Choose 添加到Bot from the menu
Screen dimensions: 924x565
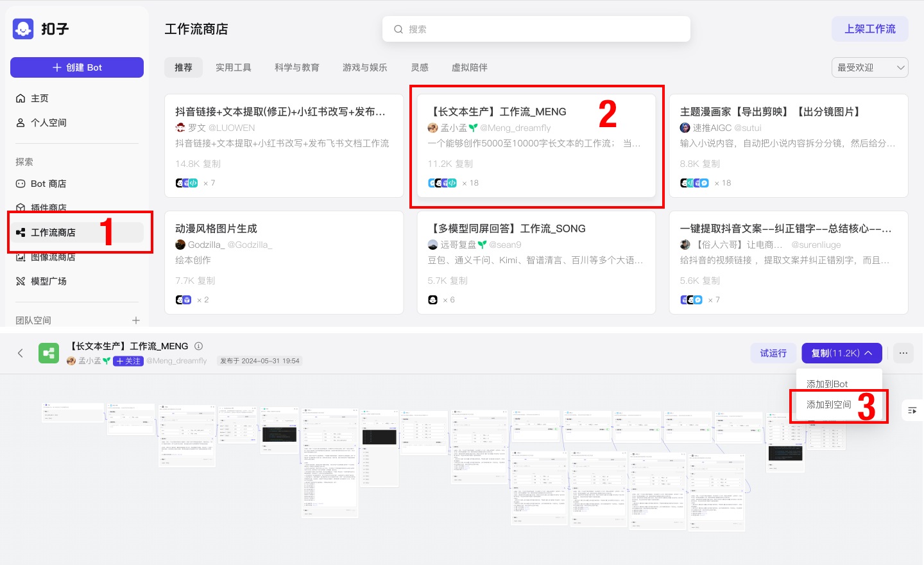click(x=827, y=384)
